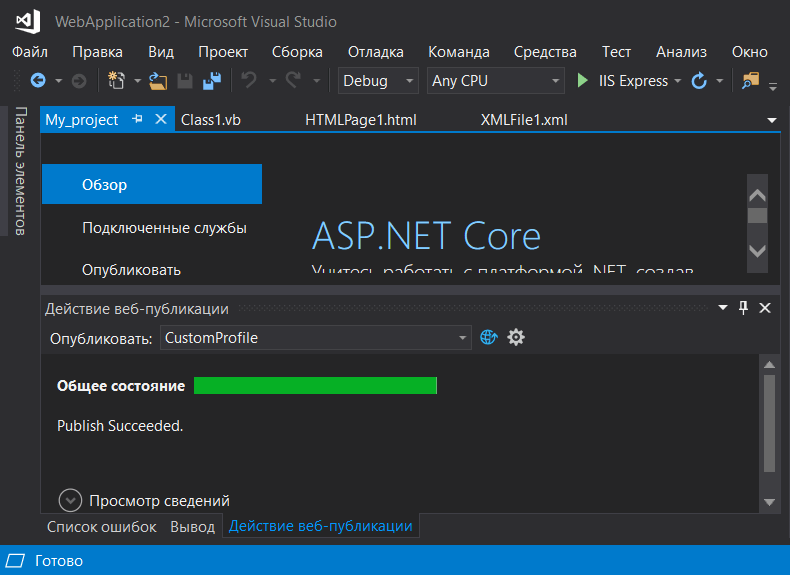Select the My_project document tab
The image size is (790, 575).
coord(82,120)
